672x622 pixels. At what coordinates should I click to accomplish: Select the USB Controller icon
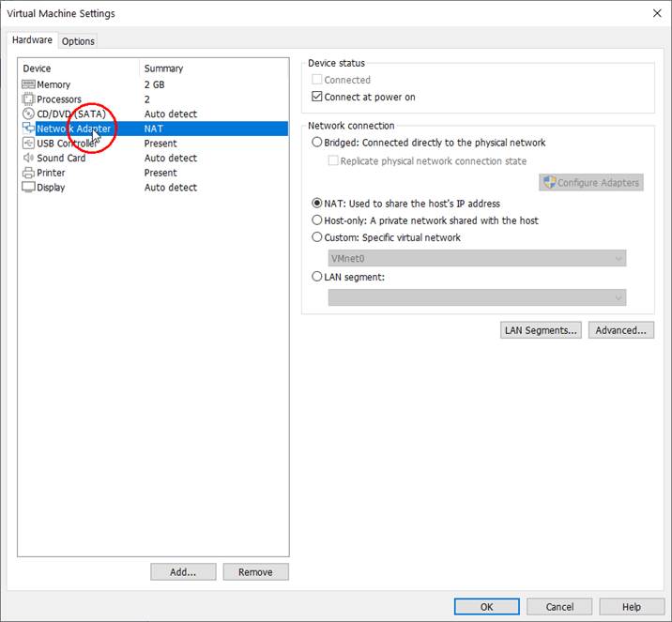click(x=28, y=144)
